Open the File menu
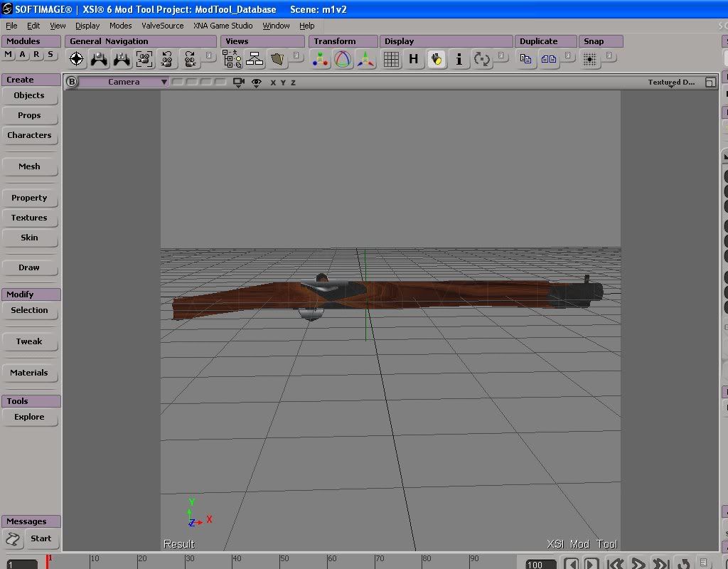The height and width of the screenshot is (569, 728). tap(11, 26)
